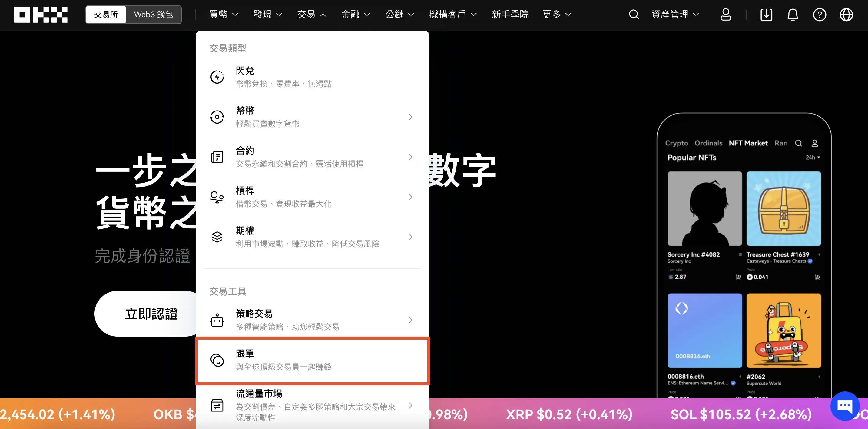Image resolution: width=868 pixels, height=429 pixels.
Task: Open Sorcery Inc #4082 NFT thumbnail
Action: [x=704, y=209]
